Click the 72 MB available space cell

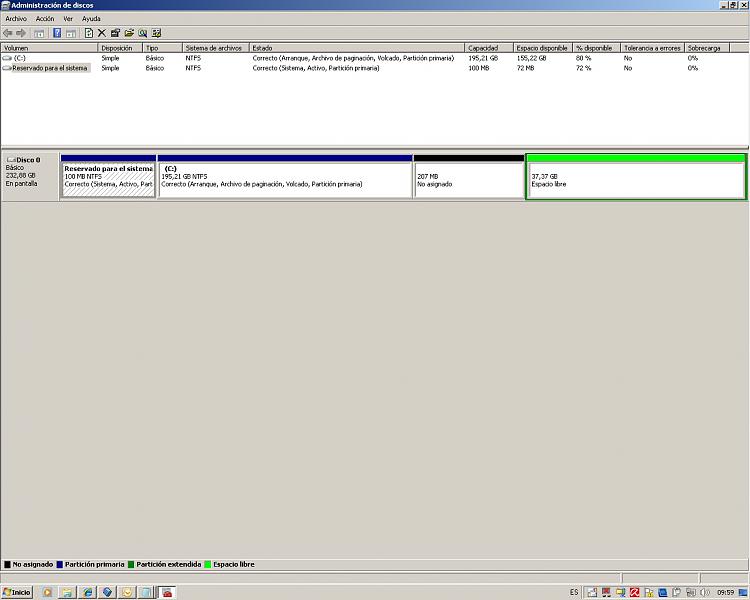click(525, 68)
